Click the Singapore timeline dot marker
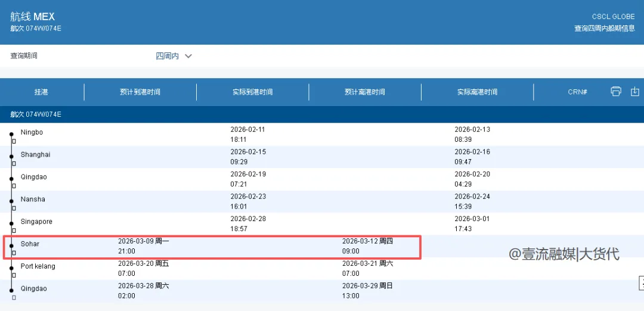 11,223
